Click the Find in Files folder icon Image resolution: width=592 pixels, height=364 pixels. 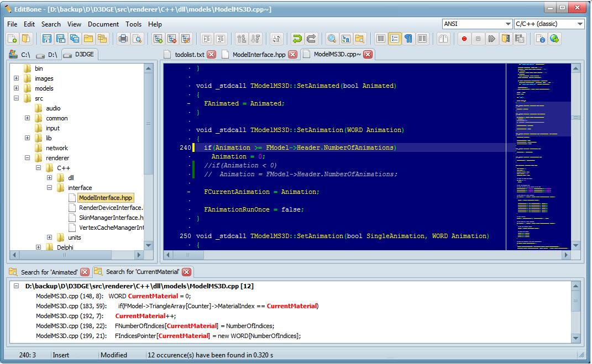(x=360, y=39)
